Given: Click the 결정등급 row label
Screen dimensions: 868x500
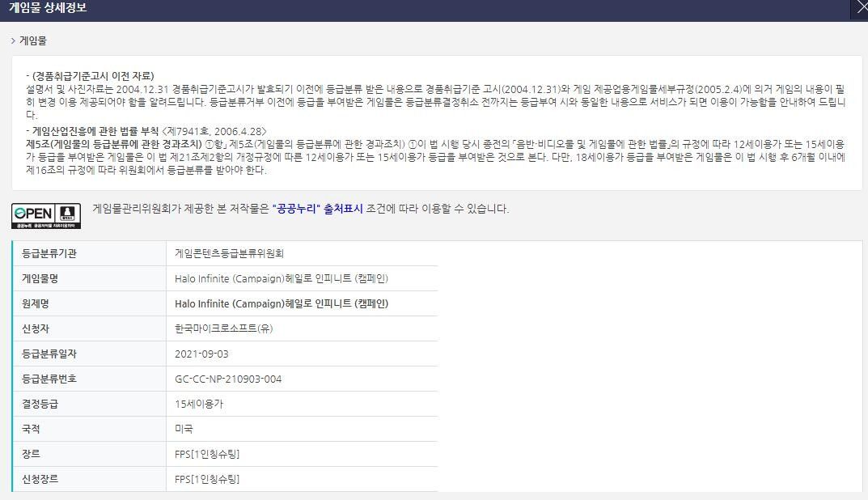Looking at the screenshot, I should tap(40, 404).
